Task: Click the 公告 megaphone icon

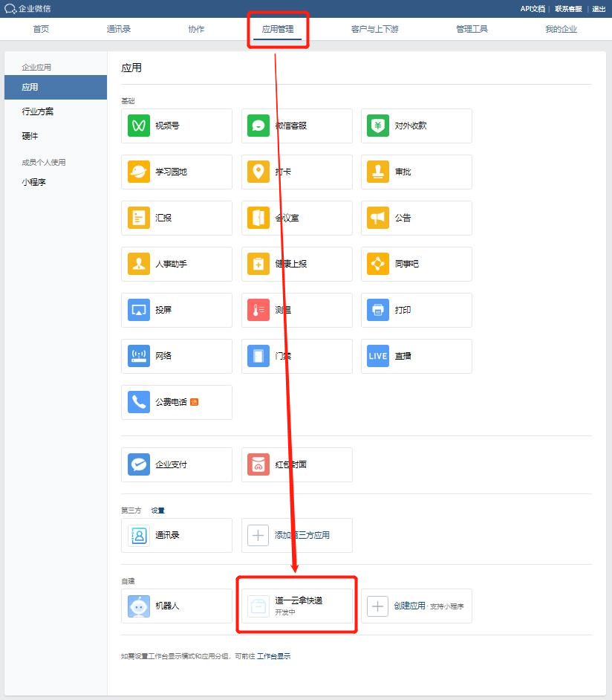Action: [x=378, y=218]
